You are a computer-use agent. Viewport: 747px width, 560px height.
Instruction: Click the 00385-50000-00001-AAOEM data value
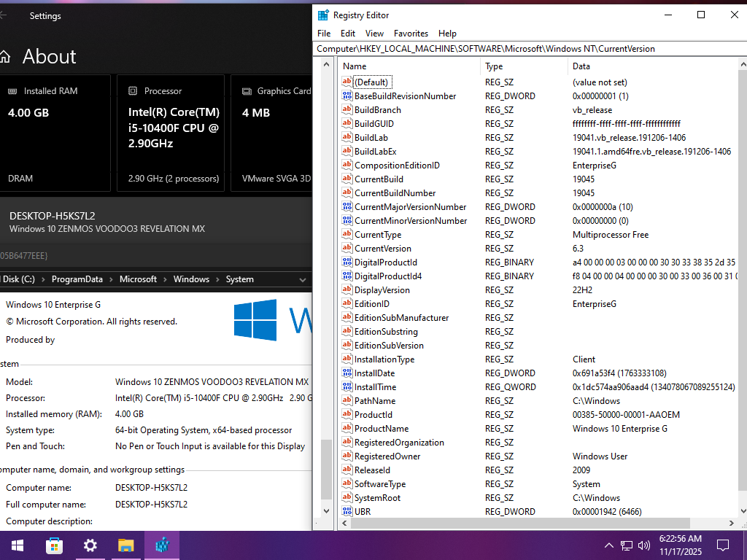[x=626, y=415]
